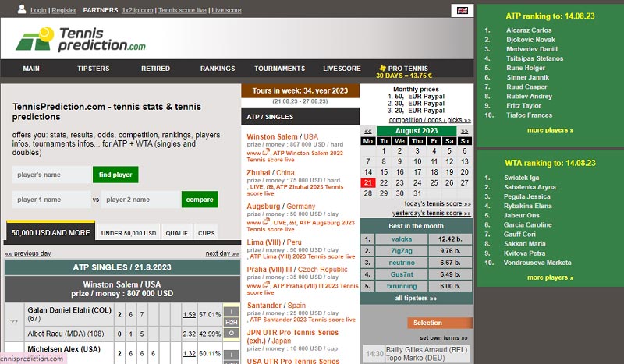Click the find player button
This screenshot has width=624, height=364.
click(115, 175)
